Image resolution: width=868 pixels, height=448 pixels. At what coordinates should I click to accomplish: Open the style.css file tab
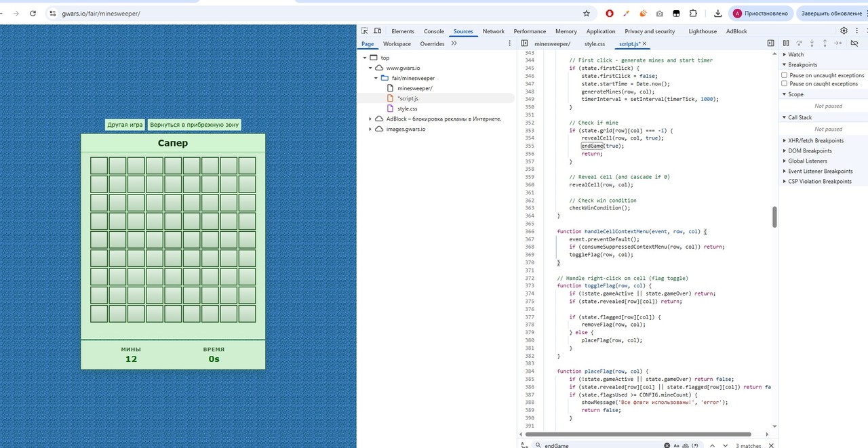(595, 44)
